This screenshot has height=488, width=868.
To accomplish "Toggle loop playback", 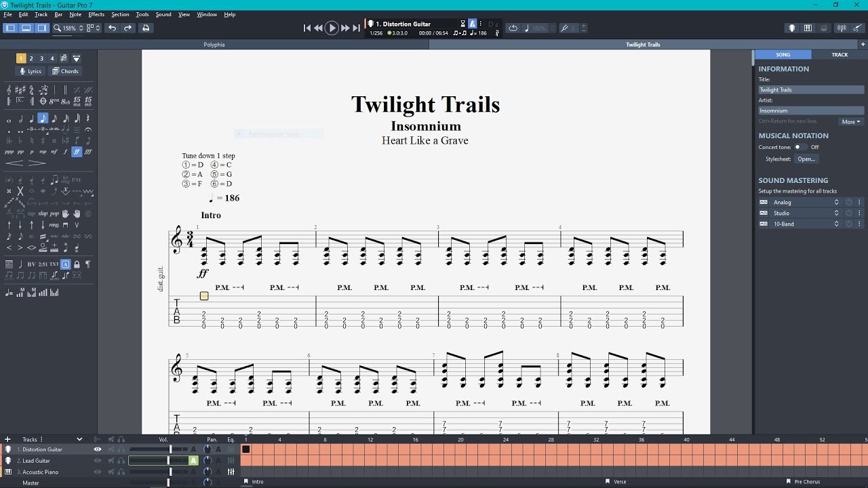I will point(513,28).
